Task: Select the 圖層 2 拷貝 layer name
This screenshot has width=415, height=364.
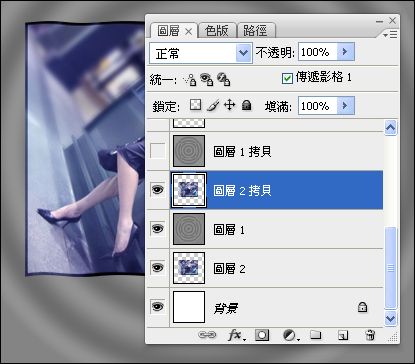Action: click(x=242, y=191)
